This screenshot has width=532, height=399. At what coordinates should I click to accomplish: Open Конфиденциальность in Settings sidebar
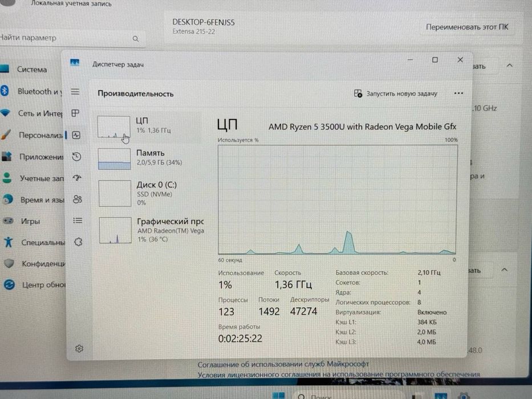coord(34,263)
